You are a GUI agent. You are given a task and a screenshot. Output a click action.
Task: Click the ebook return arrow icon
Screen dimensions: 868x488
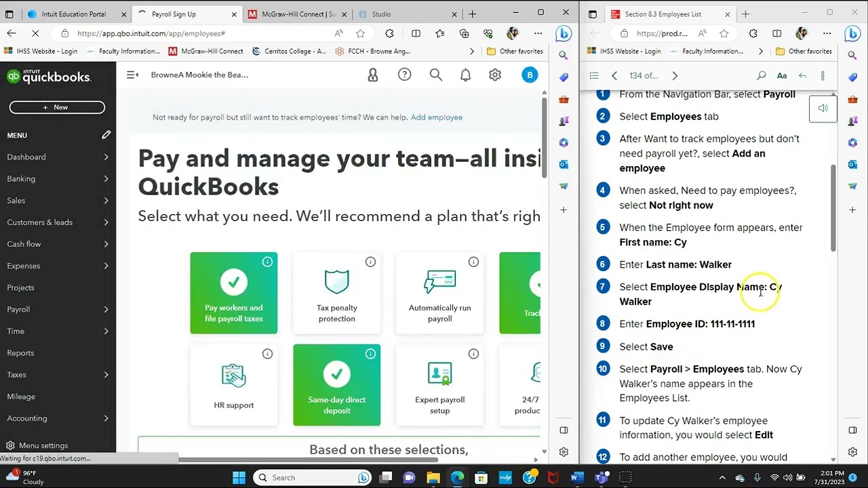[802, 75]
